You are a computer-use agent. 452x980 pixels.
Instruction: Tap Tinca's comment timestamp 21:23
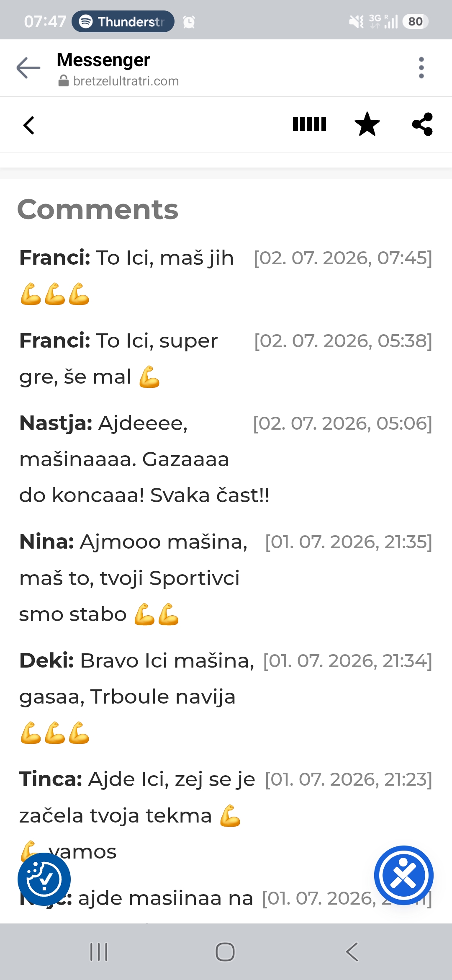click(348, 779)
